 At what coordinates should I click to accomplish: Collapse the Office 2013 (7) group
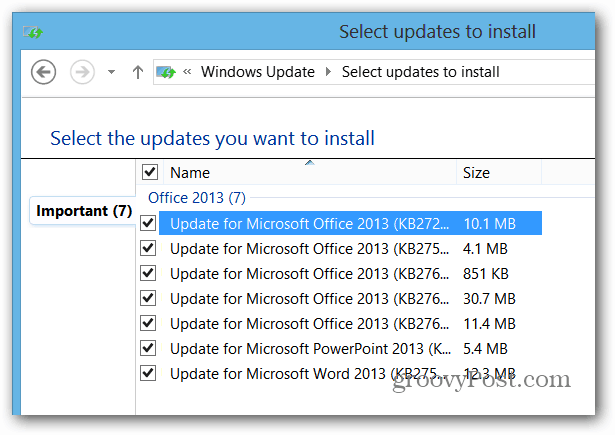(197, 198)
